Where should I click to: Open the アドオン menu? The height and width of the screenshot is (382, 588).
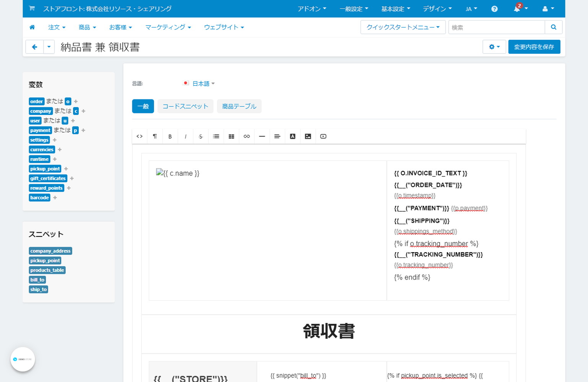[x=312, y=9]
